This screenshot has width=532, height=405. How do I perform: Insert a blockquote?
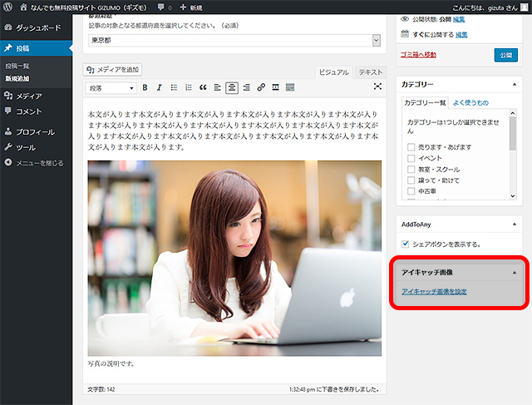[x=203, y=87]
